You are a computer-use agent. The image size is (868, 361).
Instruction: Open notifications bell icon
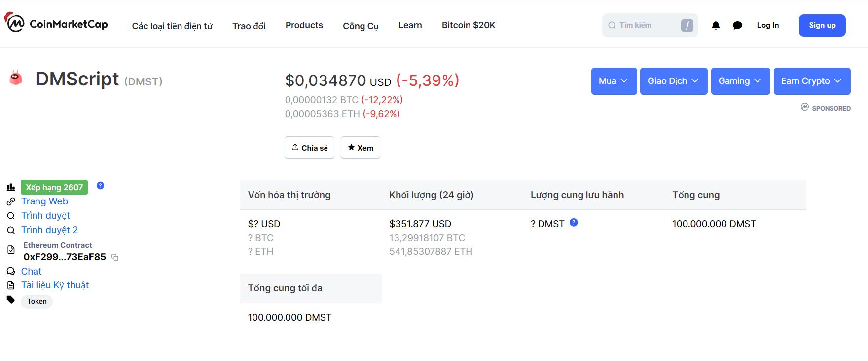(716, 25)
